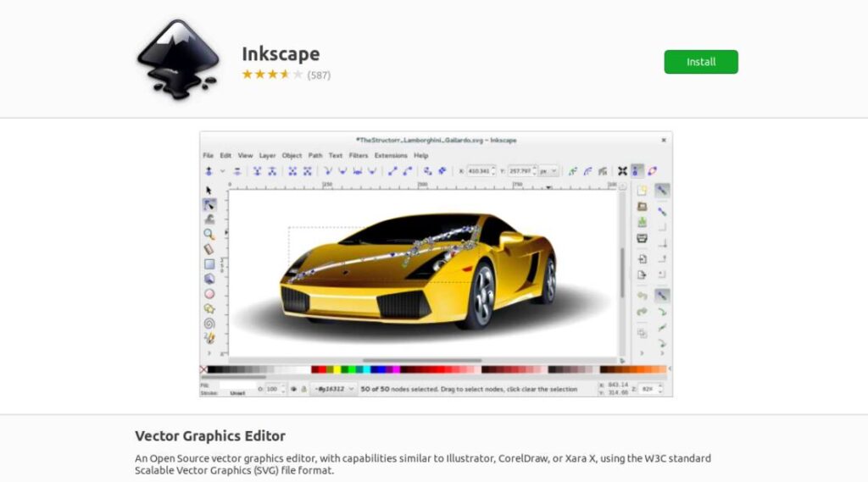Toggle show Bezier handles of nodes
868x482 pixels.
click(x=637, y=172)
